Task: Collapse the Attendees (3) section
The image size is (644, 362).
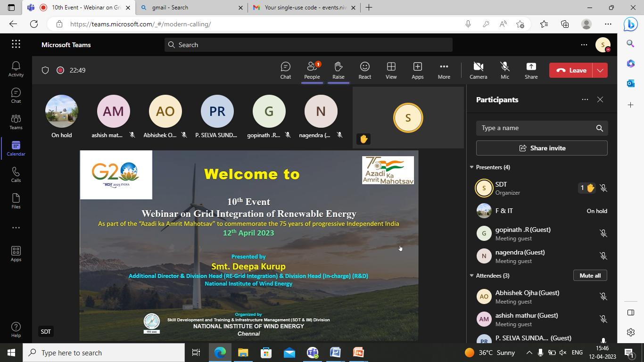Action: coord(471,276)
